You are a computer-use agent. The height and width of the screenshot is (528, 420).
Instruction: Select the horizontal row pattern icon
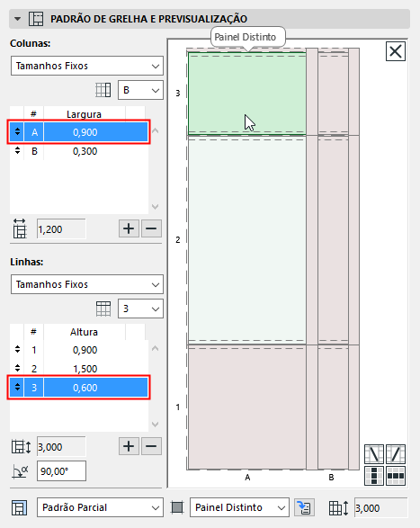pos(396,476)
